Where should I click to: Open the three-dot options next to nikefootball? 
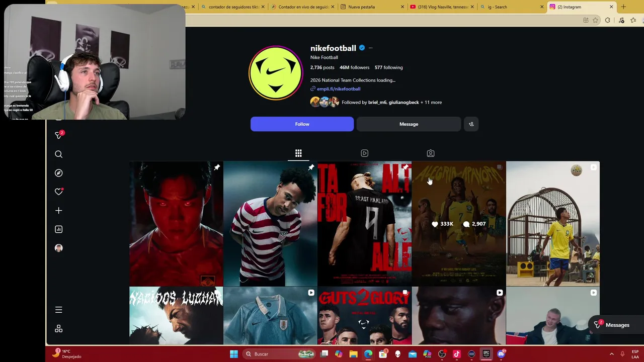[370, 48]
